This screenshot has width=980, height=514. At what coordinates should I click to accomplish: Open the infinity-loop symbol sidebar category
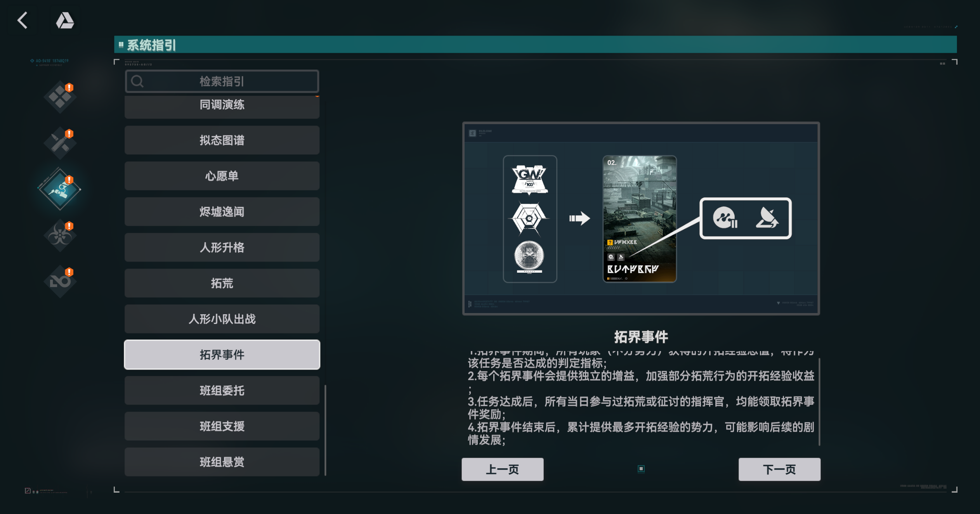(60, 281)
